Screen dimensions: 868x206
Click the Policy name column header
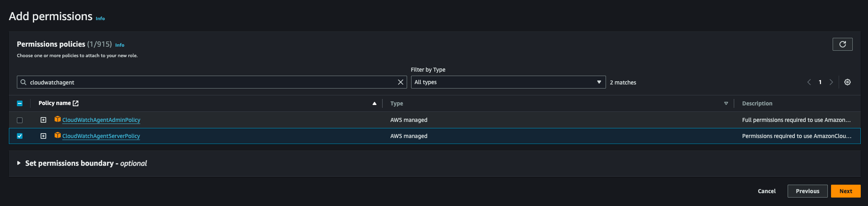55,103
